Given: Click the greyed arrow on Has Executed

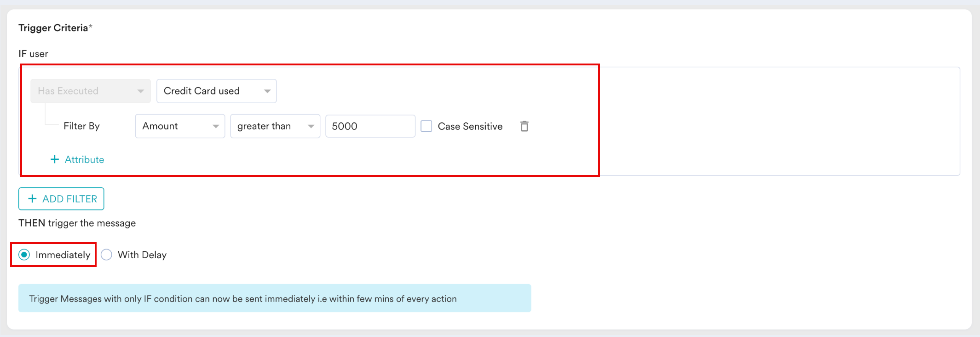Looking at the screenshot, I should (141, 91).
